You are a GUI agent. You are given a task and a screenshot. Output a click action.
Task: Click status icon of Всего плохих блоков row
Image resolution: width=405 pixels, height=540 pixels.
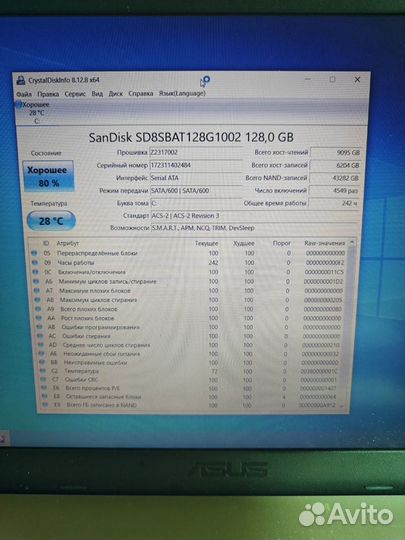(39, 309)
